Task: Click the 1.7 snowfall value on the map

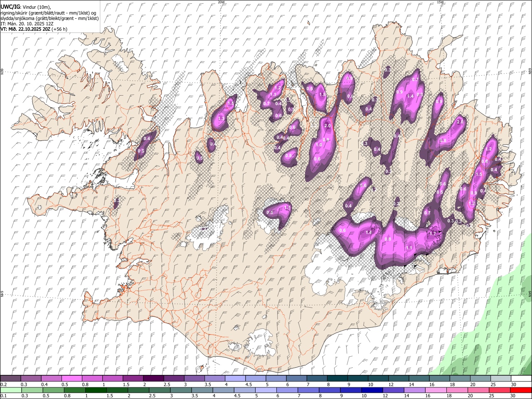Action: 432,234
